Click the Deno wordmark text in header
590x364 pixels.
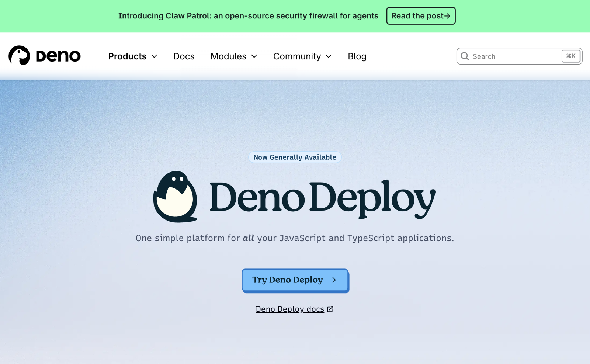(x=58, y=56)
